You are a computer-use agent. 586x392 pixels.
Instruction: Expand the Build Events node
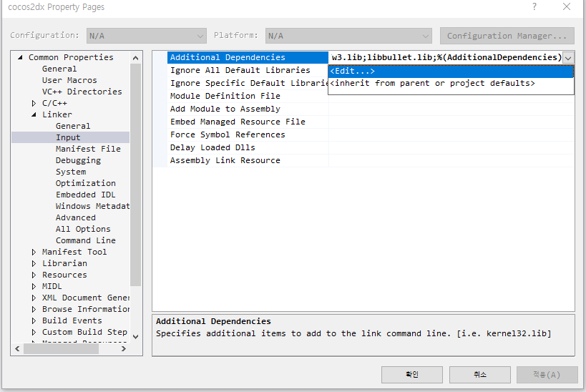[x=34, y=320]
